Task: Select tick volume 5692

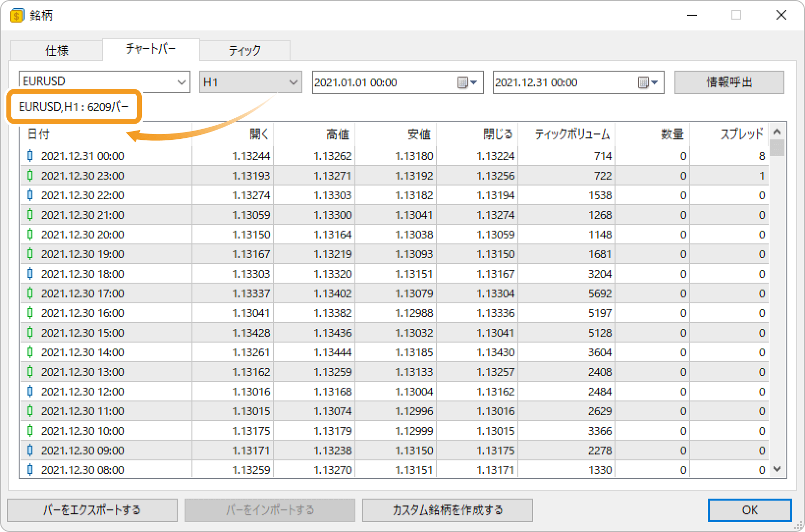Action: [600, 293]
